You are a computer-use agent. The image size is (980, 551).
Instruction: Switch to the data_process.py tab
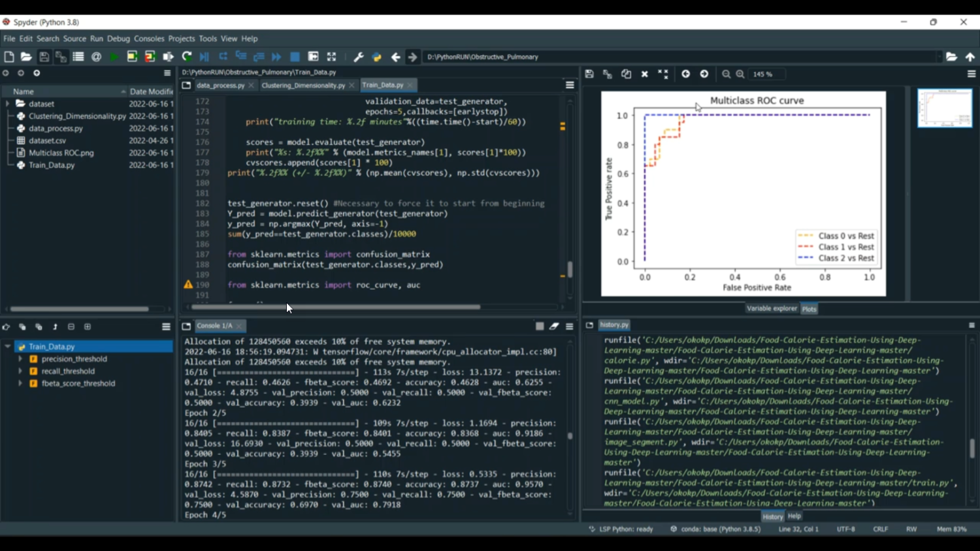(220, 86)
